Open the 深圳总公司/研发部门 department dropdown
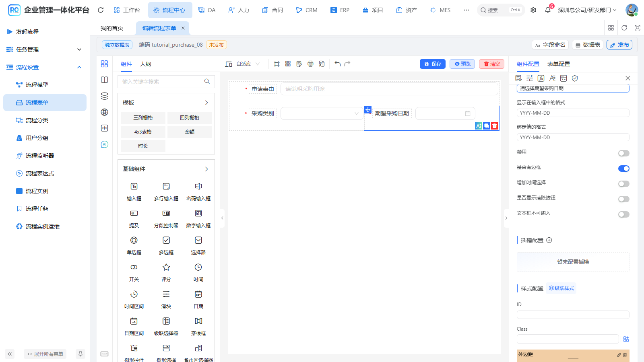The width and height of the screenshot is (644, 362). pyautogui.click(x=587, y=10)
